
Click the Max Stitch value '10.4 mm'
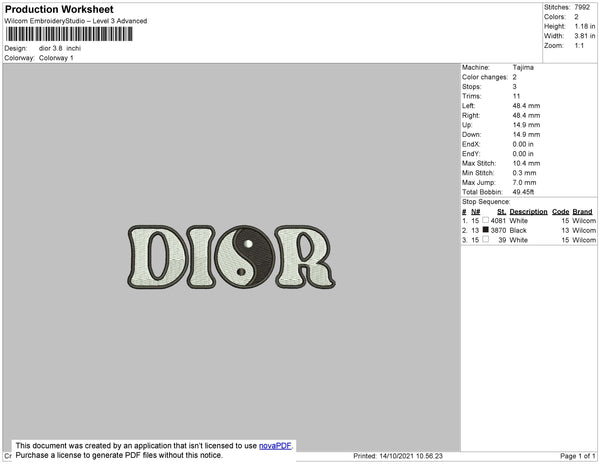click(x=526, y=163)
